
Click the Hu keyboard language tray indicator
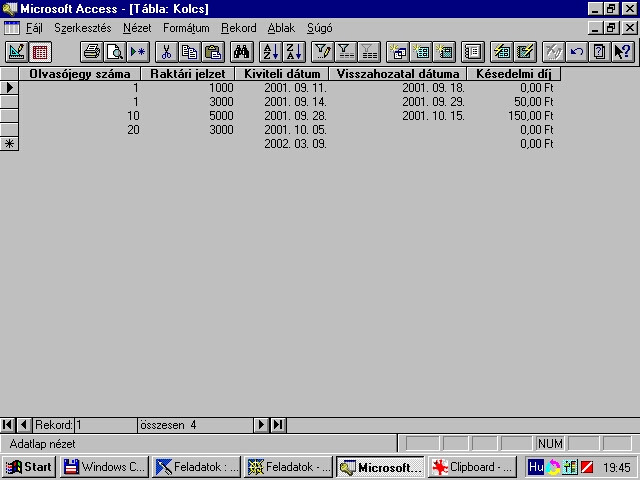click(536, 467)
